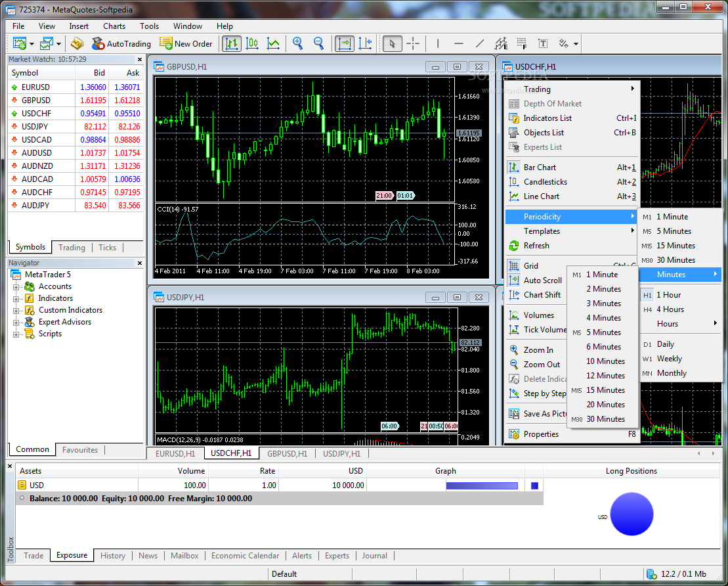Click the New Order button
728x586 pixels.
pos(186,43)
